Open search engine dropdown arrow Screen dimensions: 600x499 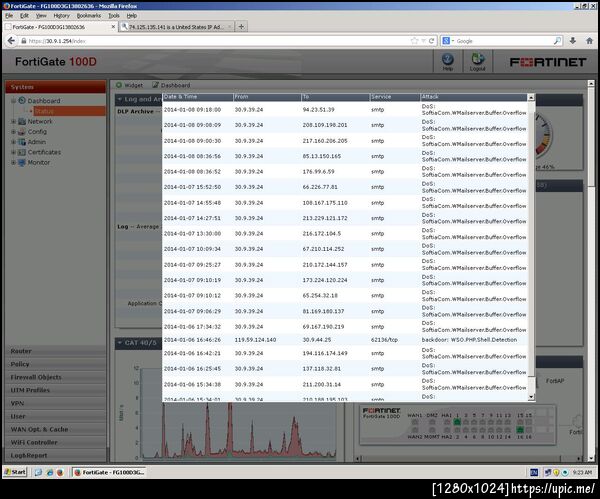453,41
